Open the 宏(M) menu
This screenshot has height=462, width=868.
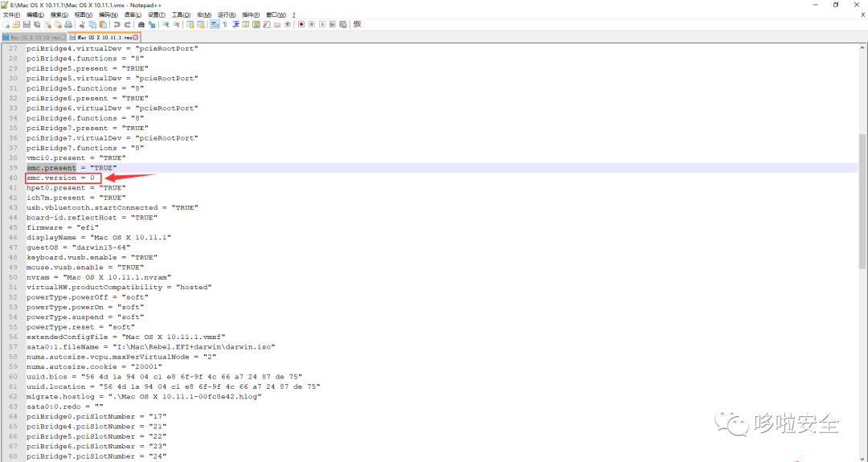pyautogui.click(x=203, y=15)
